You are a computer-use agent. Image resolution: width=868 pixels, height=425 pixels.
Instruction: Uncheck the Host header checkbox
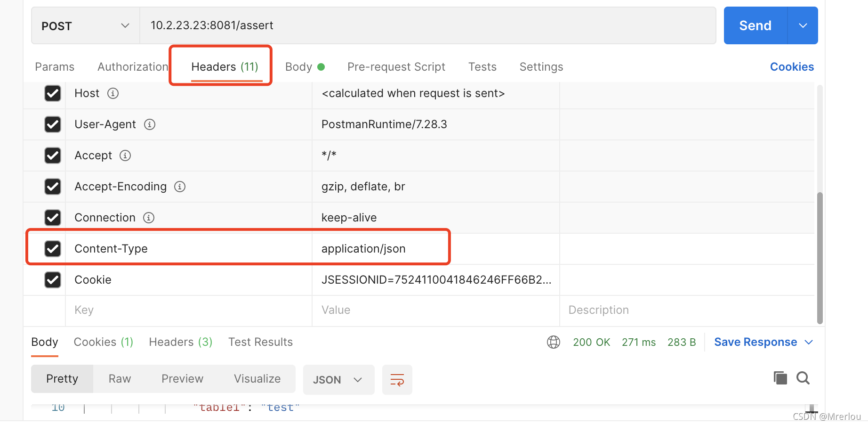53,93
